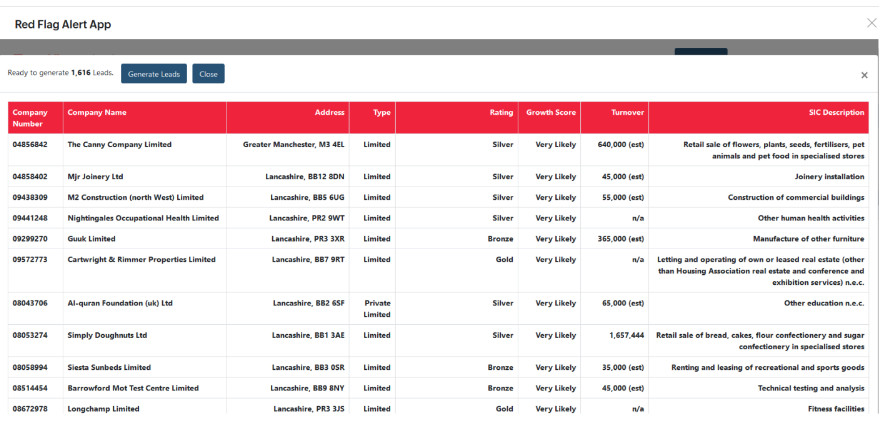
Task: Select company number 08058994
Action: (30, 367)
